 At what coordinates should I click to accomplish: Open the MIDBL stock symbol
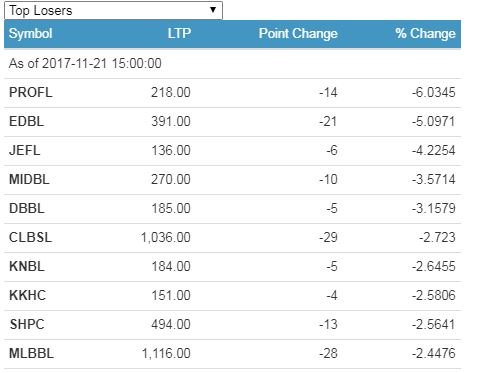[29, 179]
